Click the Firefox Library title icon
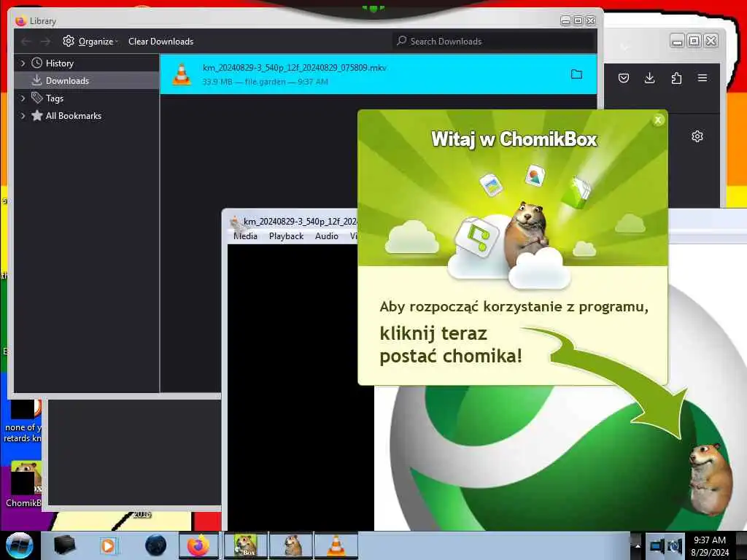 [20, 21]
